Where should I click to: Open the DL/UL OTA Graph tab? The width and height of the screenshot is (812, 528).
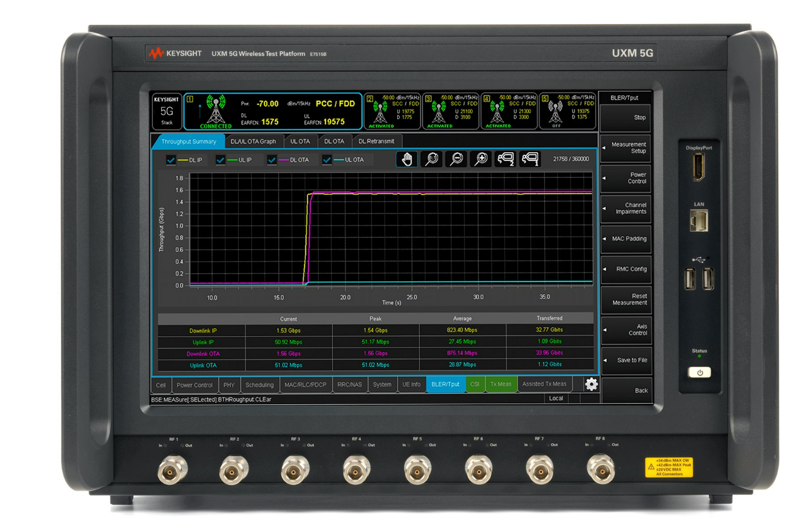tap(253, 142)
